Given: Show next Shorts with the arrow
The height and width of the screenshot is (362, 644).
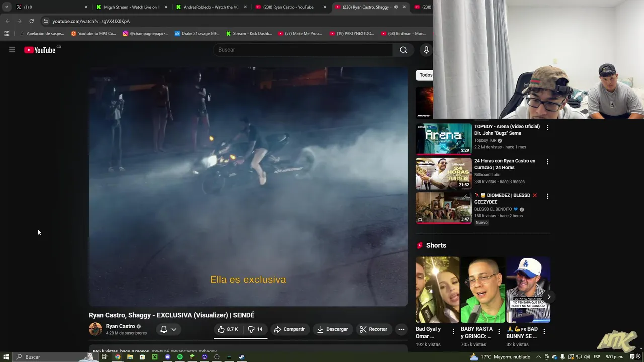Looking at the screenshot, I should 549,297.
